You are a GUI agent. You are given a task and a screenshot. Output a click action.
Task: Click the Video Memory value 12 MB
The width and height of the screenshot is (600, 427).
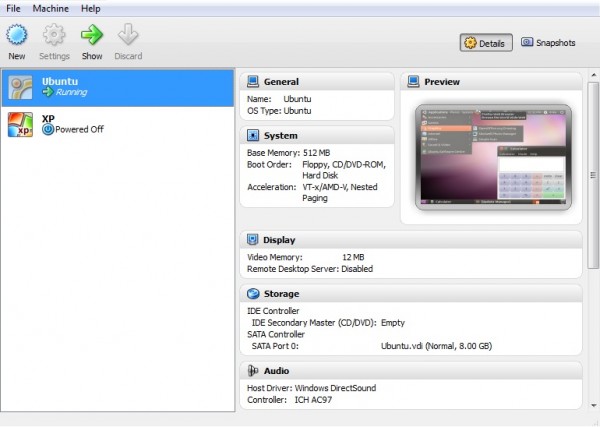353,257
